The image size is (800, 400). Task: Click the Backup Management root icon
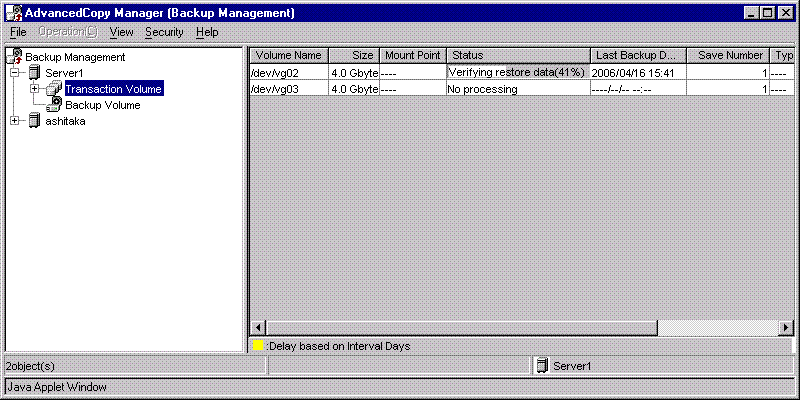[x=16, y=57]
